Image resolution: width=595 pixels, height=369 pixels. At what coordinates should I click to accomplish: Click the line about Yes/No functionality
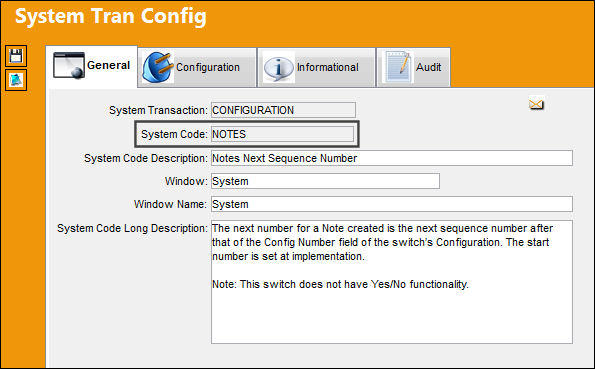click(340, 284)
